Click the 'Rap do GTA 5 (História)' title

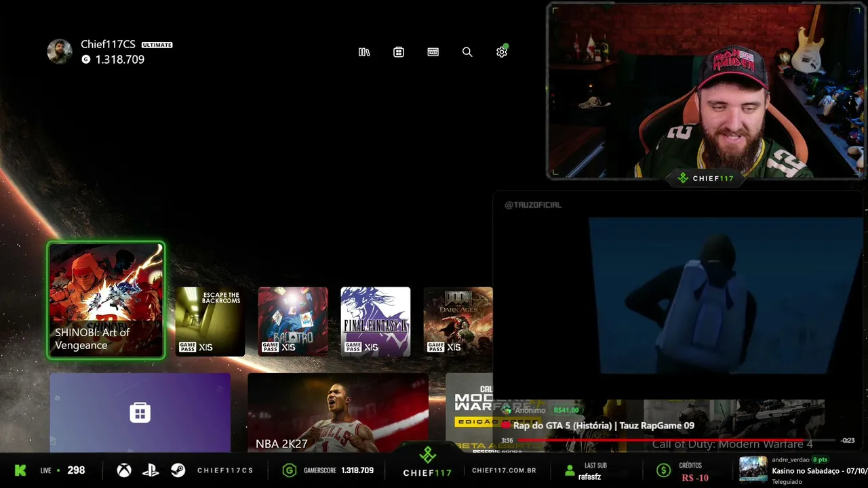(604, 426)
